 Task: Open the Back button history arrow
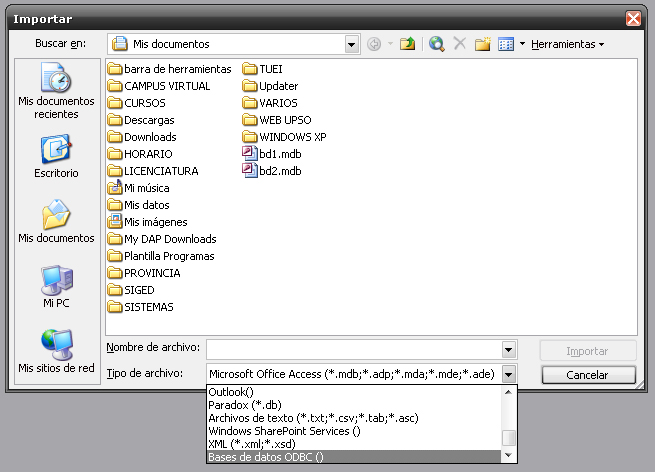tap(390, 43)
